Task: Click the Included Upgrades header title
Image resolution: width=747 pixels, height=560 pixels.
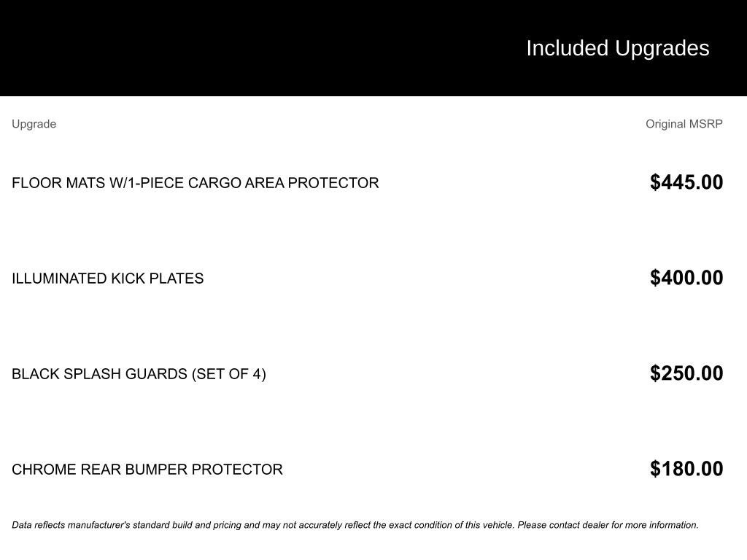Action: [x=617, y=48]
